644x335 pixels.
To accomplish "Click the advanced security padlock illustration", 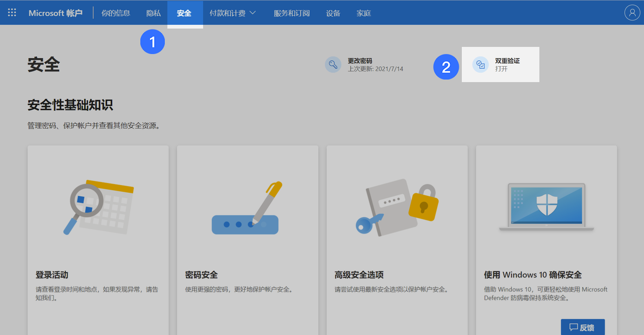I will [x=398, y=208].
